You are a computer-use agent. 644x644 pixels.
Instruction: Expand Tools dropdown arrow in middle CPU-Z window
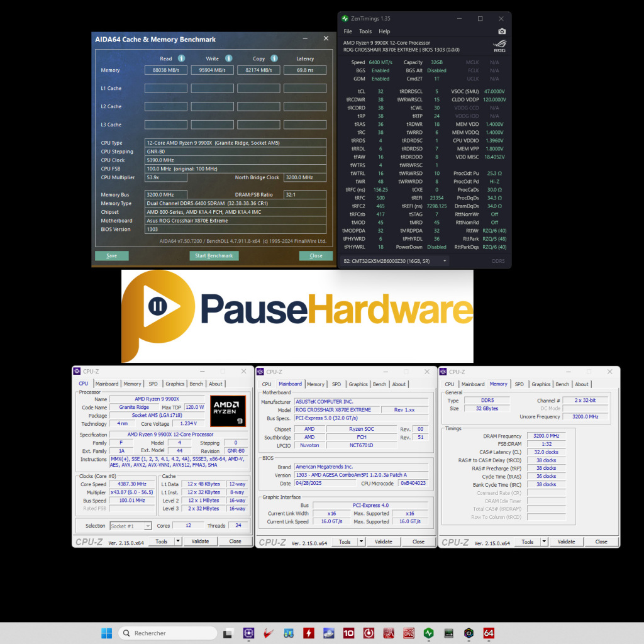(362, 541)
